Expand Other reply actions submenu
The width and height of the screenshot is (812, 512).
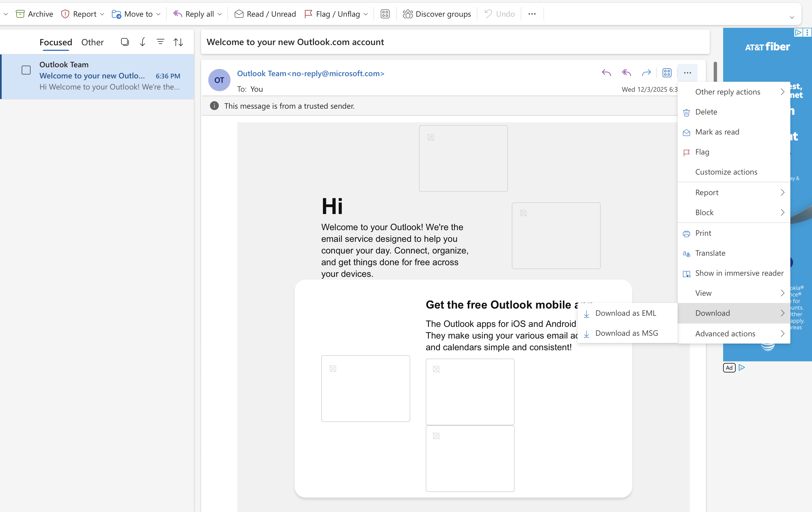point(734,92)
